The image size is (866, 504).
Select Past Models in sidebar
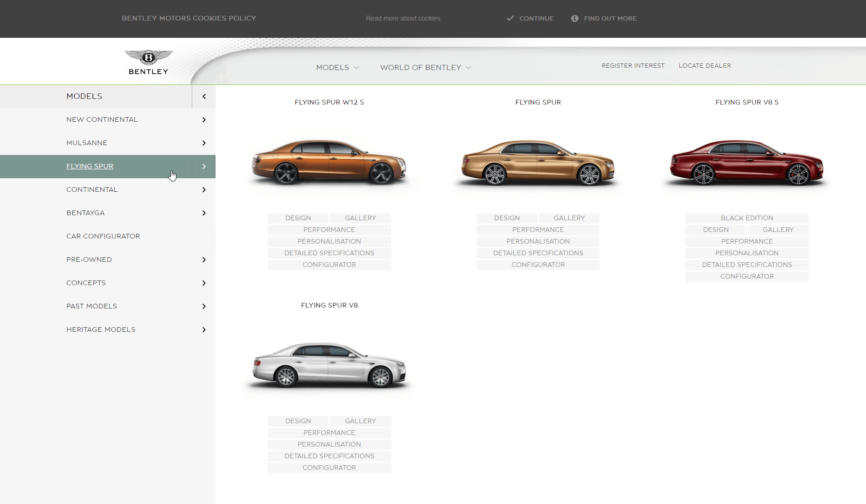pyautogui.click(x=91, y=306)
